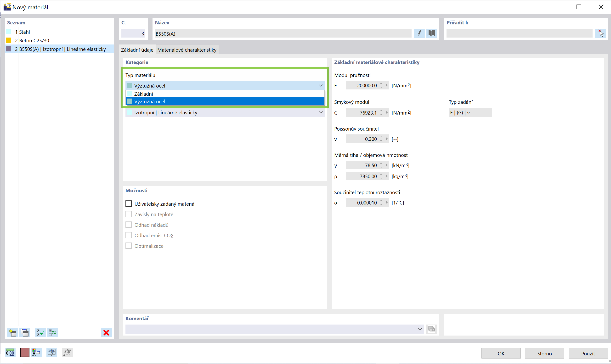Check the Optimalizace option
The image size is (611, 364).
(129, 246)
